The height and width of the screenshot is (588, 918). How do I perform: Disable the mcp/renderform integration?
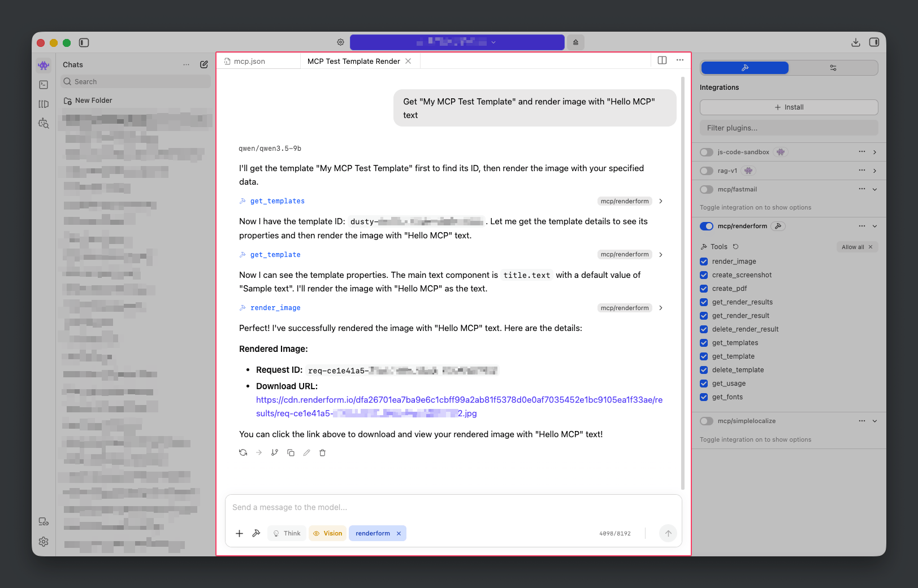(x=707, y=226)
